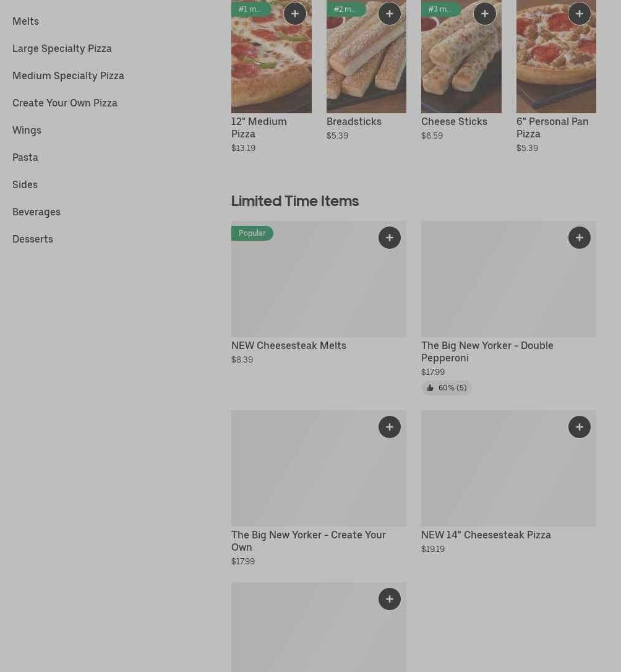Viewport: 621px width, 672px height.
Task: Add 6" Personal Pan Pizza plus icon
Action: (x=580, y=14)
